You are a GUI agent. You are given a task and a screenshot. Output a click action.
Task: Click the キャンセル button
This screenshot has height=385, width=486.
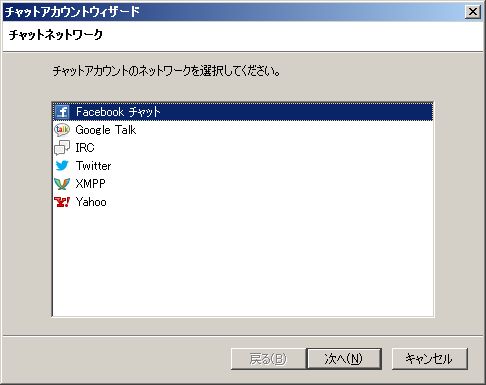(430, 359)
